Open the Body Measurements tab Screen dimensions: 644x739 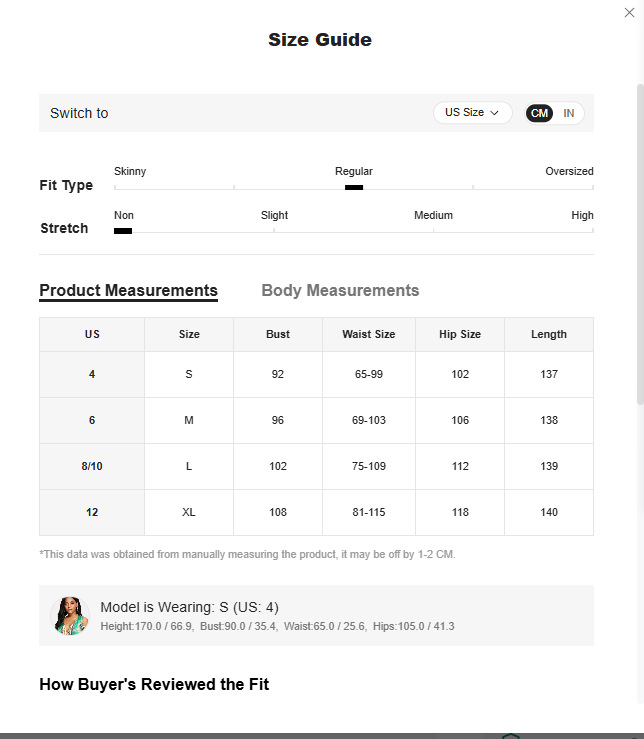(340, 291)
